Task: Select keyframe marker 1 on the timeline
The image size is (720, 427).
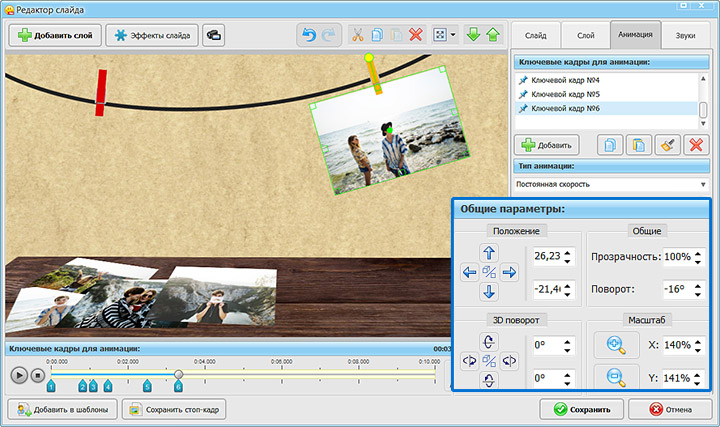Action: point(51,386)
